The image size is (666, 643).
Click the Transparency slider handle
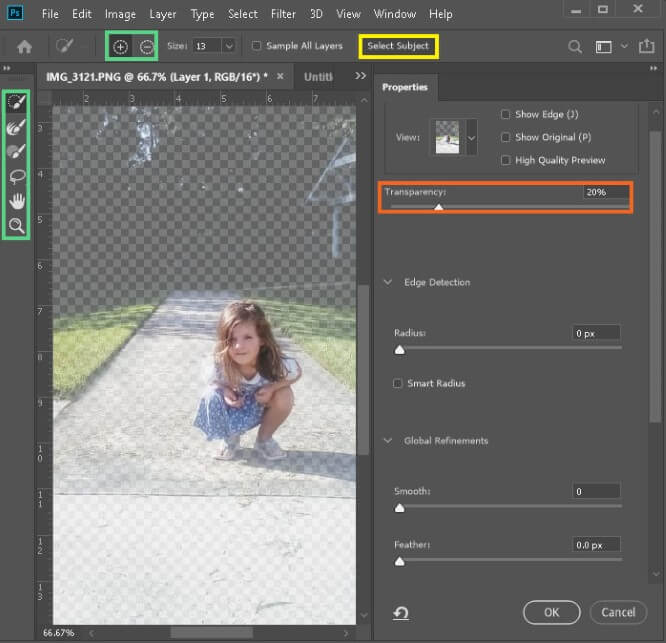(438, 207)
